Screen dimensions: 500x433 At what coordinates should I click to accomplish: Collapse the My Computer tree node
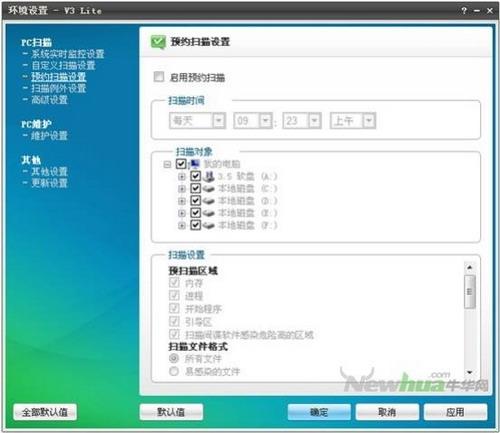tap(167, 164)
